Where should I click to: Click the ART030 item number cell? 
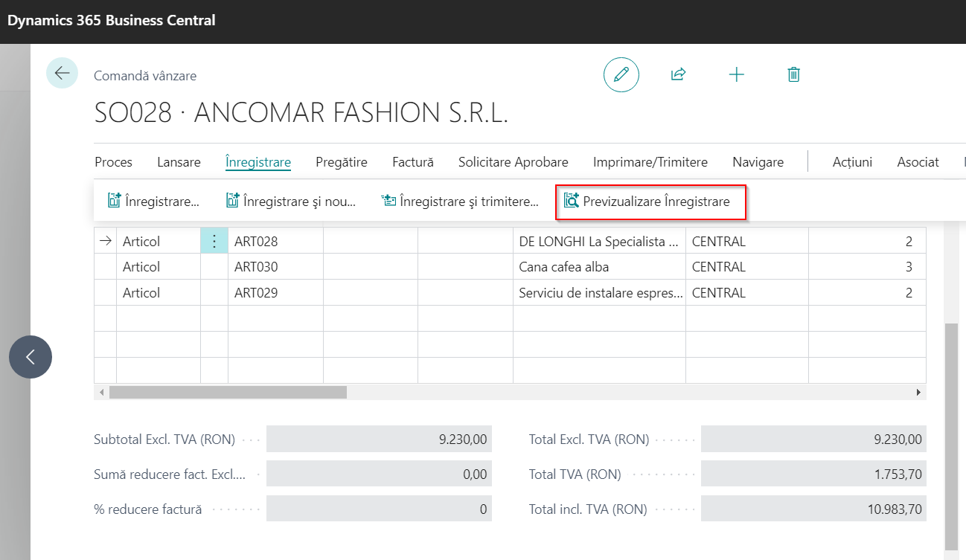tap(275, 267)
